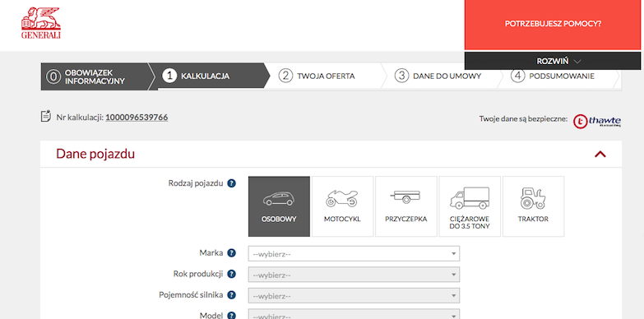Image resolution: width=644 pixels, height=319 pixels.
Task: Click the Potrzebujesz pomocy? button
Action: click(553, 24)
